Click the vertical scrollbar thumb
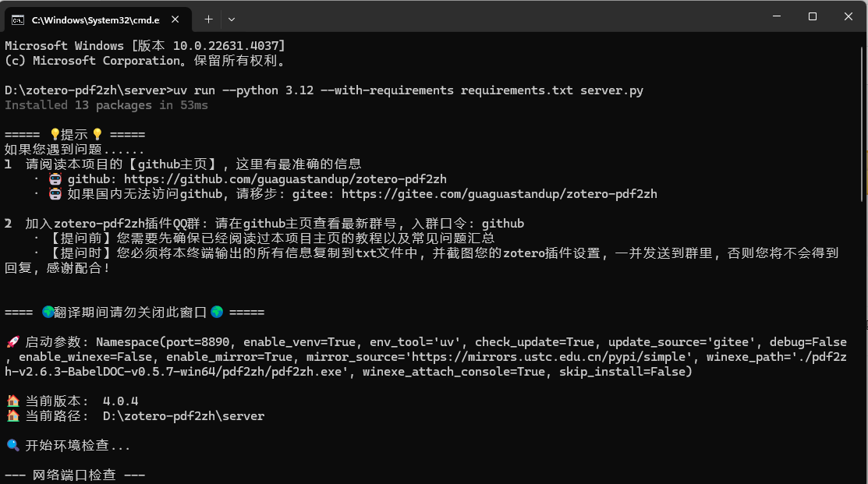The image size is (868, 484). pos(862,123)
